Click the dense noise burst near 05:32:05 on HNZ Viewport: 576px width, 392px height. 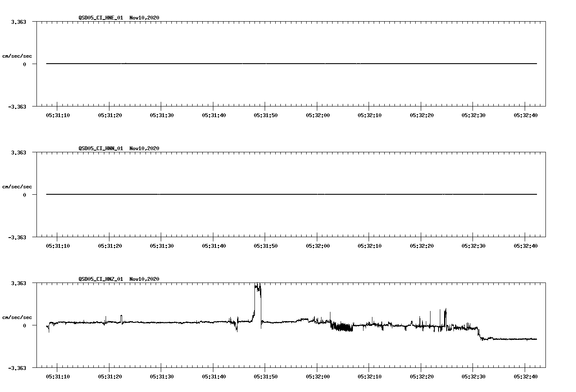(341, 327)
